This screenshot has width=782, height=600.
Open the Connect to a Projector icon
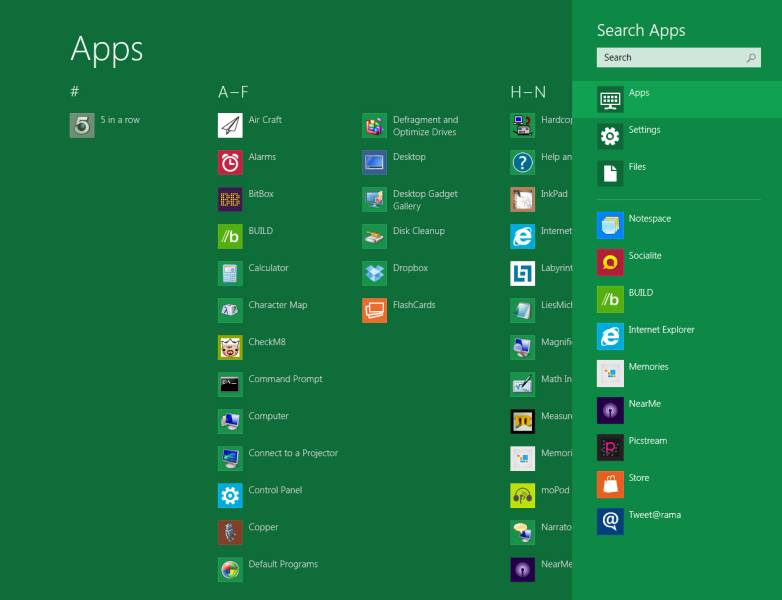tap(230, 458)
